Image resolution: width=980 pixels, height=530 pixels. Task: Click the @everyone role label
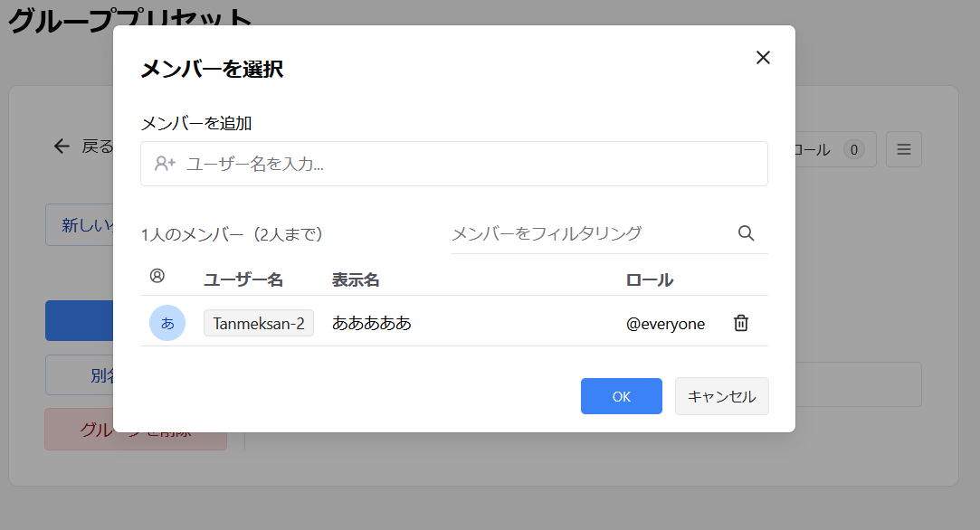(x=667, y=322)
